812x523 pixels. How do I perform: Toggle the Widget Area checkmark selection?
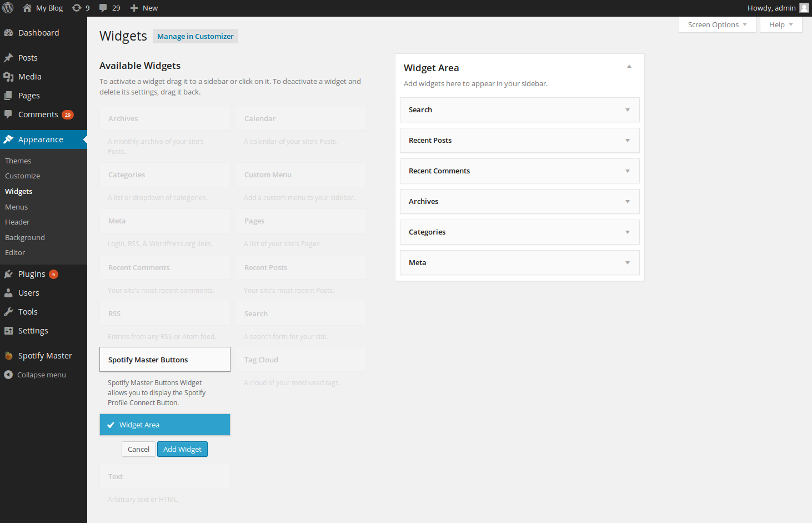[111, 425]
